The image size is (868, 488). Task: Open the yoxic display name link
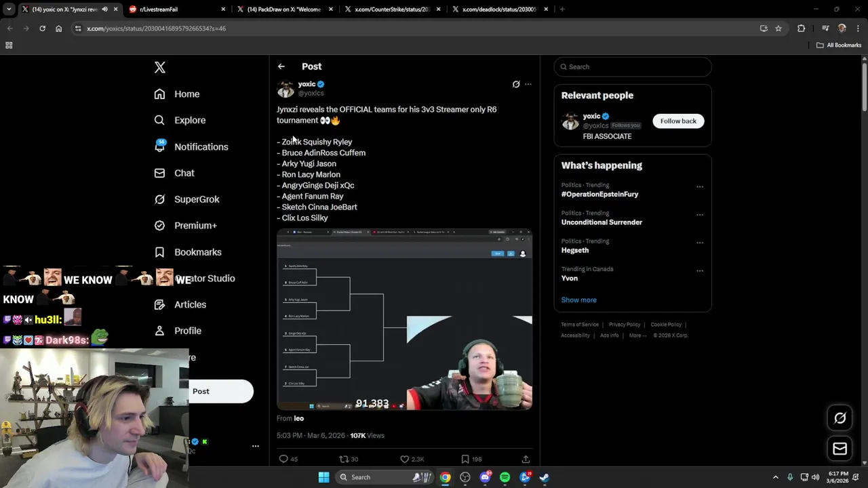point(307,84)
